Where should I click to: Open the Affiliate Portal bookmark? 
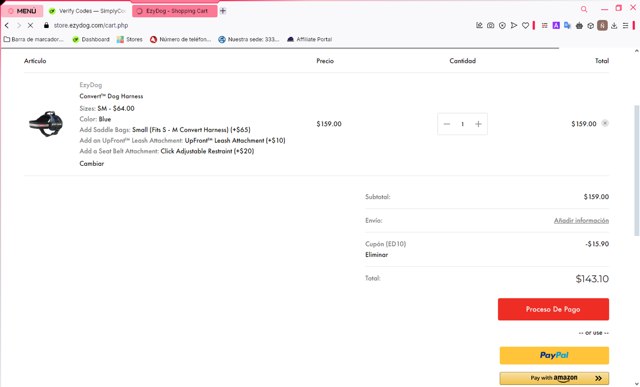tap(309, 39)
